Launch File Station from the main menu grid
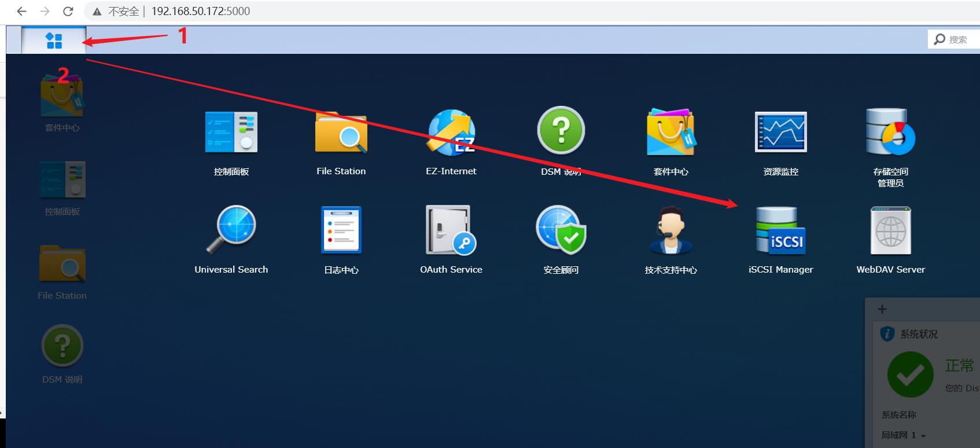The width and height of the screenshot is (980, 448). (341, 133)
